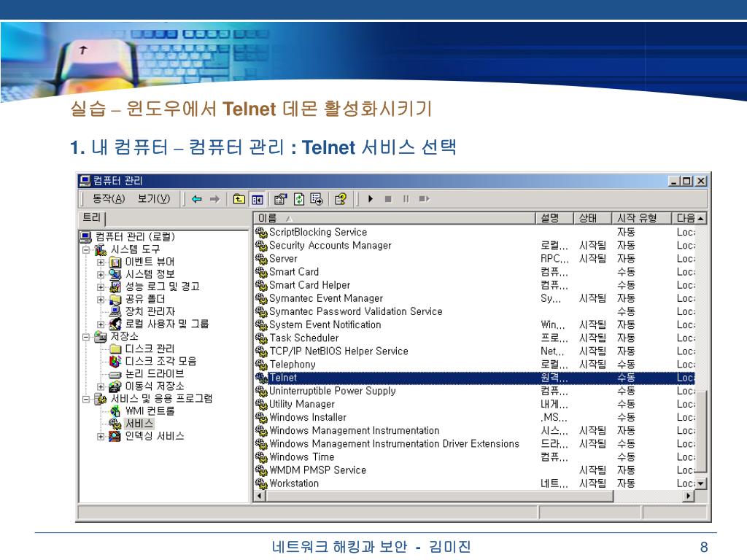Image resolution: width=747 pixels, height=560 pixels.
Task: Click the Pause service button
Action: pos(406,199)
